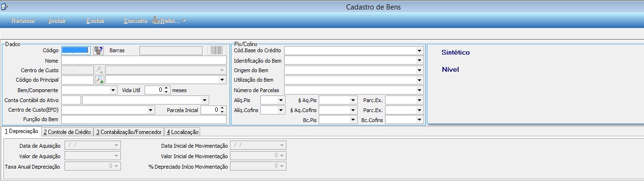Click the Centro de Custo search magnifier

pos(99,70)
